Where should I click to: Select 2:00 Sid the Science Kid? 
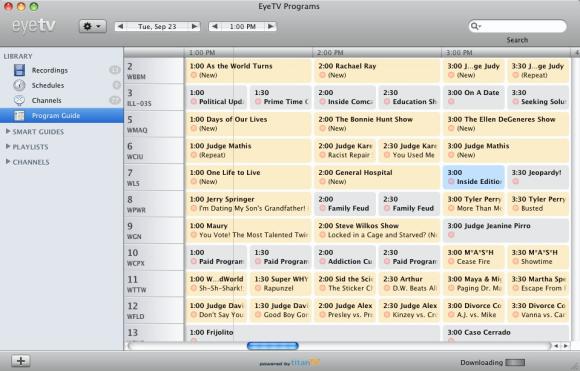[345, 284]
